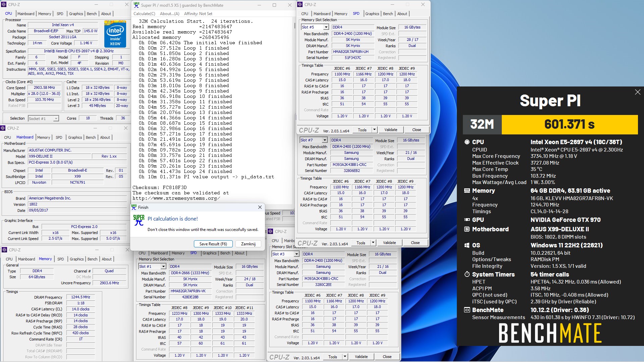Viewport: 644px width, 362px height.
Task: Click the CPU chip icon in BenchMate panel
Action: point(467,142)
